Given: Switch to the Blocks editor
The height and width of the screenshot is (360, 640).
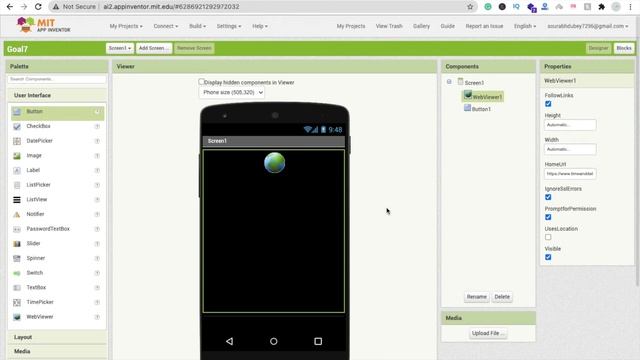Looking at the screenshot, I should coord(624,48).
